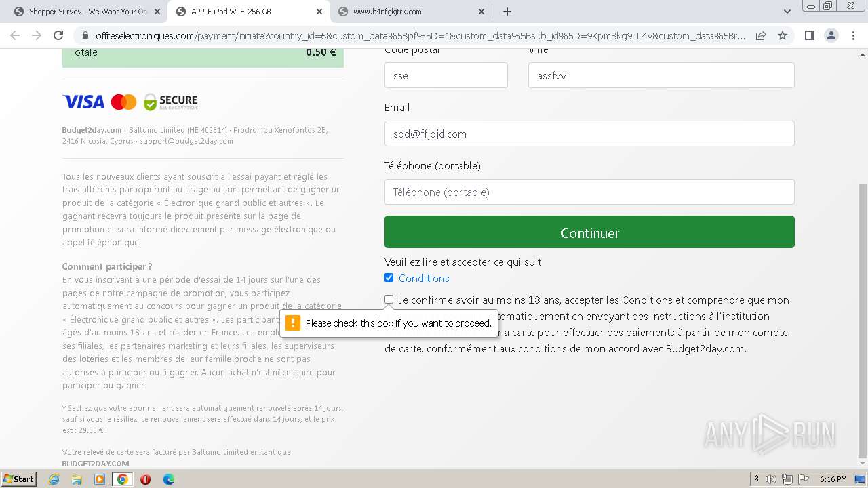Close the b4nfgkjtrk.com tab
This screenshot has height=488, width=868.
point(481,12)
